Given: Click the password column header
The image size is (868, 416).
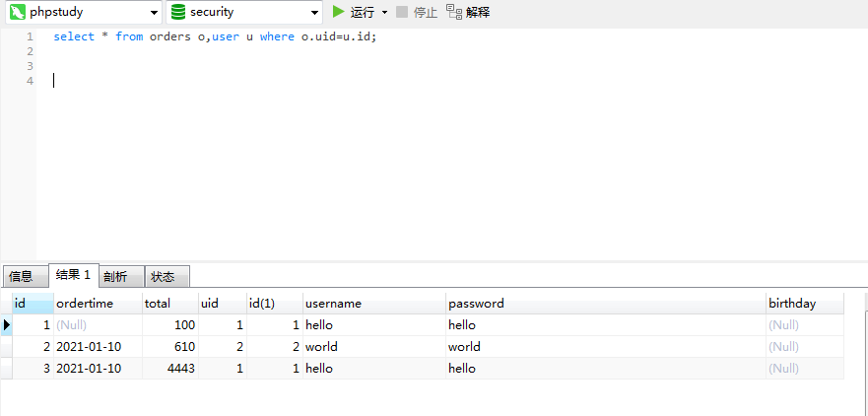Looking at the screenshot, I should [606, 303].
